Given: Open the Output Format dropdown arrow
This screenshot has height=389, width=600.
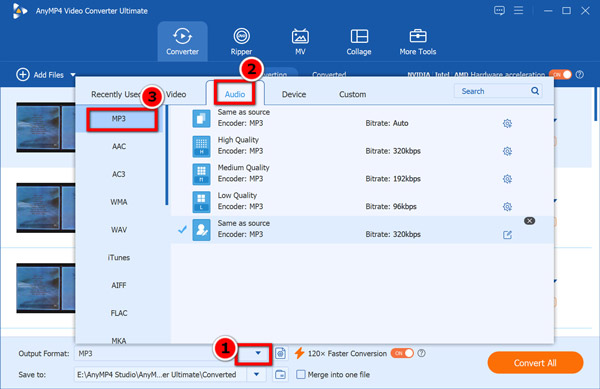Looking at the screenshot, I should point(258,353).
